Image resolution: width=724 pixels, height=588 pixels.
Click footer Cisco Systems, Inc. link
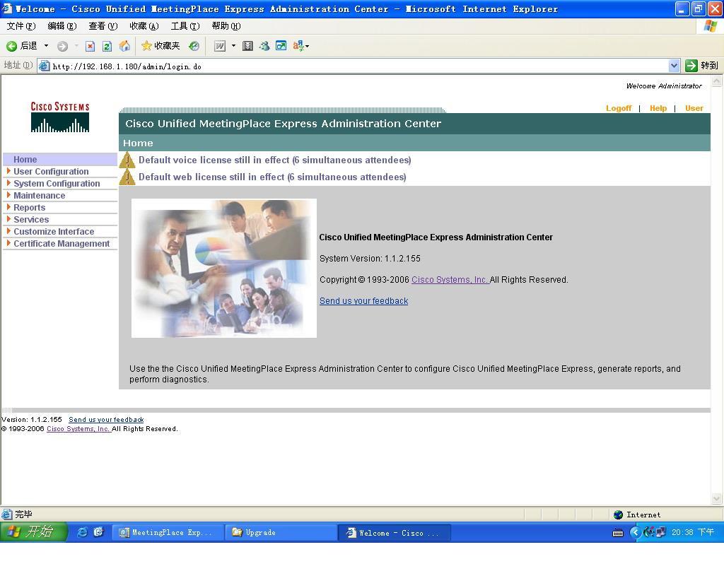coord(78,429)
